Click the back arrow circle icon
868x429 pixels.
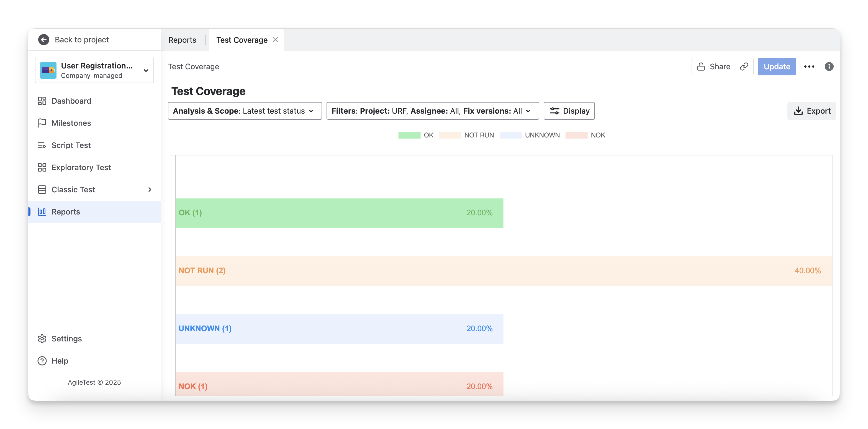(43, 39)
